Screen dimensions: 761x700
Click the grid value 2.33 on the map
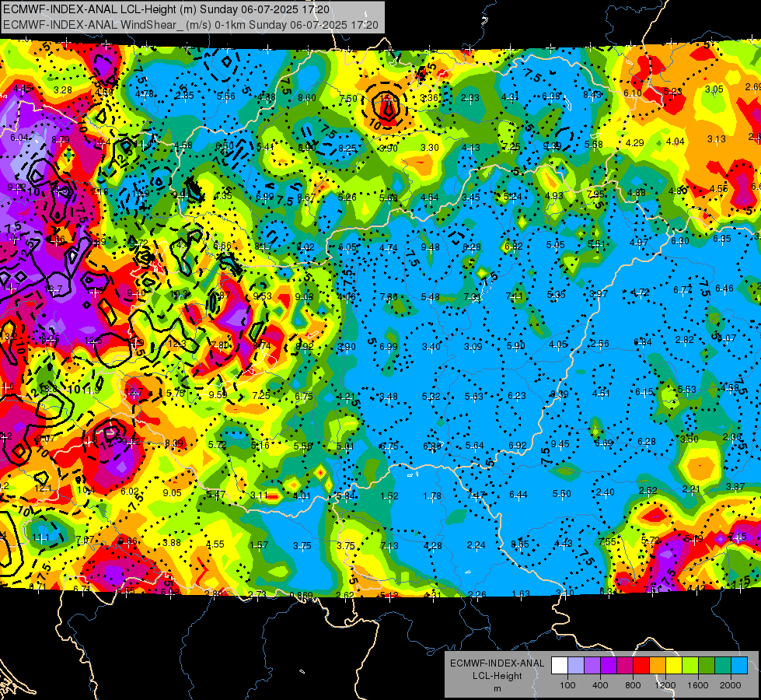coord(470,98)
